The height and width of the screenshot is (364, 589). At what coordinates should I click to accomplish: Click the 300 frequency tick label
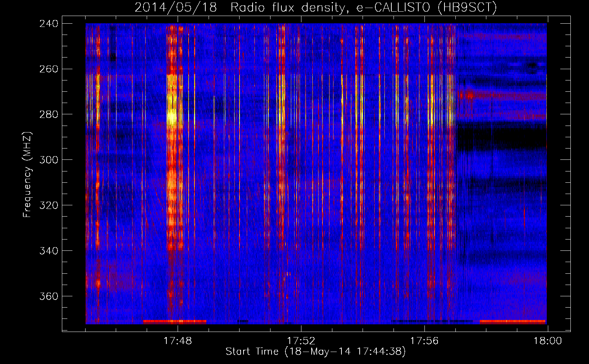pyautogui.click(x=49, y=160)
